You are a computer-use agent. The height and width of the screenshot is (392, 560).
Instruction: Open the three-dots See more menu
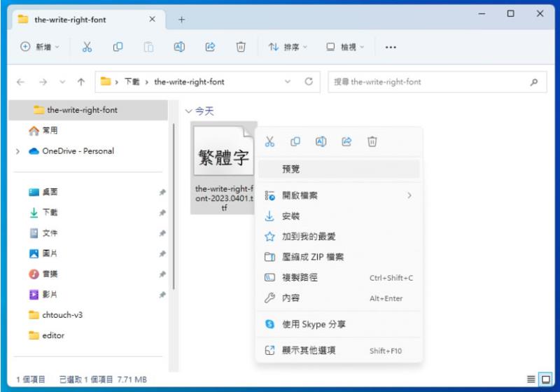391,47
